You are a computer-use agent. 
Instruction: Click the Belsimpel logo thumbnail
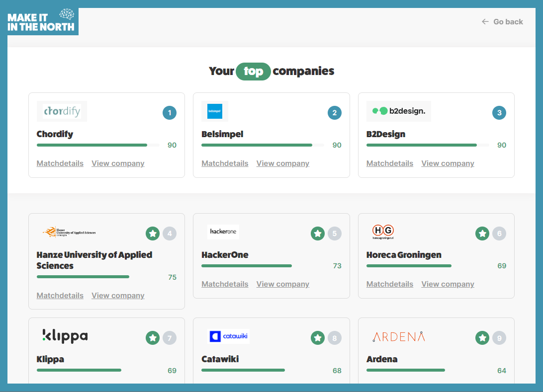215,111
